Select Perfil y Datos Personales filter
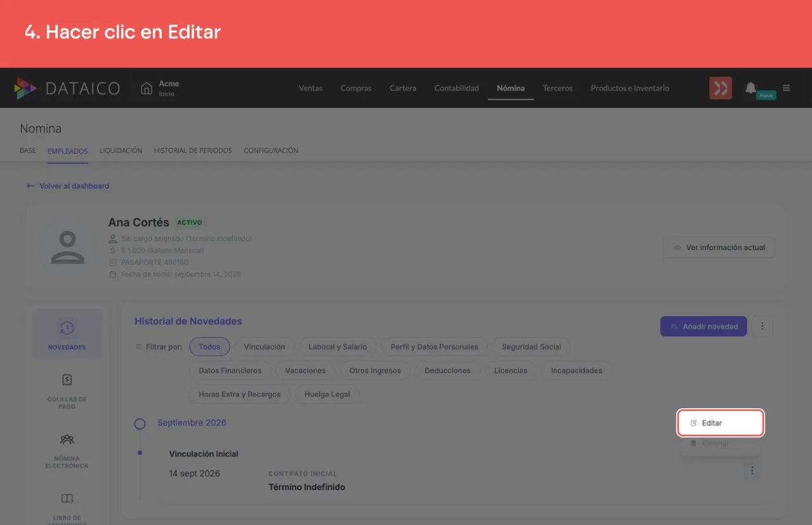The height and width of the screenshot is (525, 812). tap(435, 347)
